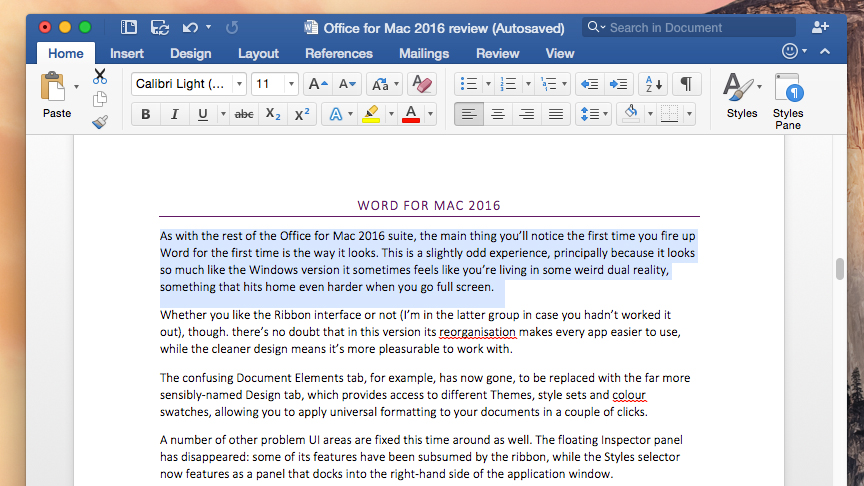Click the vertical scrollbar thumb
The width and height of the screenshot is (864, 486).
coord(840,269)
